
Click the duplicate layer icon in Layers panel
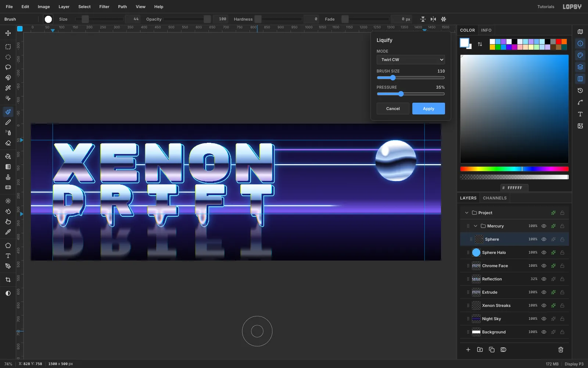pos(492,350)
